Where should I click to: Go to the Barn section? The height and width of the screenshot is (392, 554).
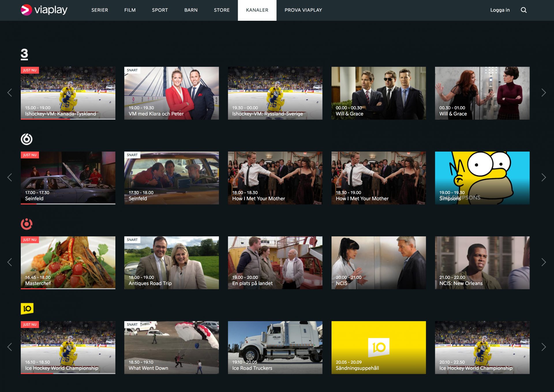(x=191, y=10)
